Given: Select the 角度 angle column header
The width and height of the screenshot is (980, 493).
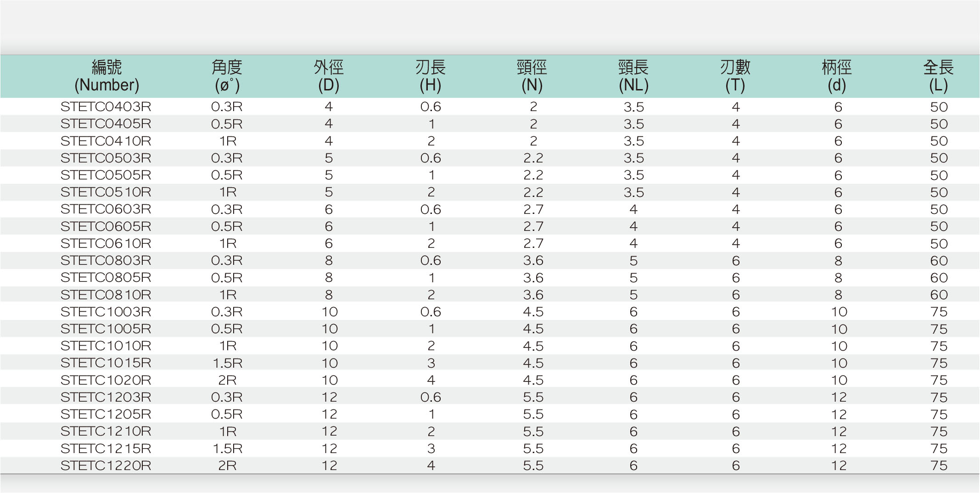Looking at the screenshot, I should [x=227, y=76].
